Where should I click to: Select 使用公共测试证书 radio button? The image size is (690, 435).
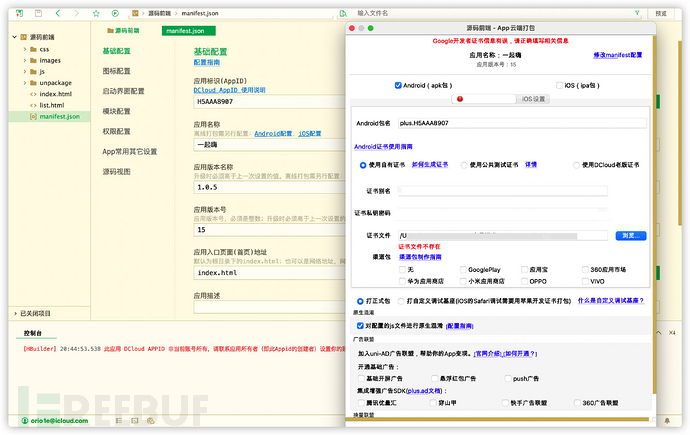(464, 165)
